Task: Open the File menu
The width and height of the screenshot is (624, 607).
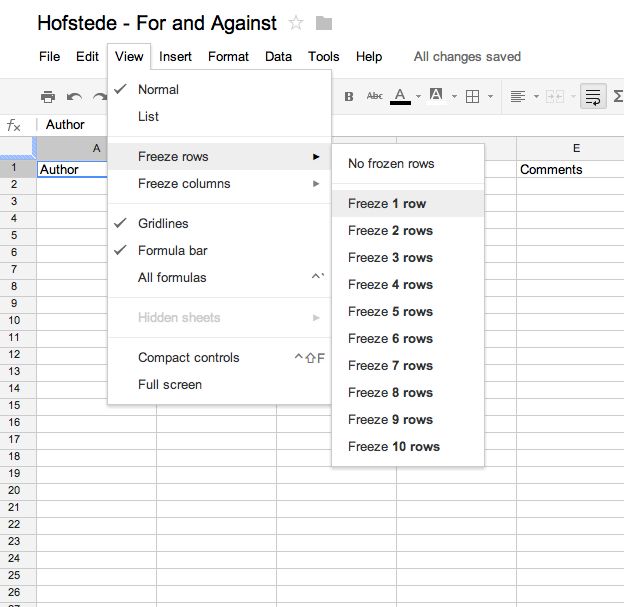Action: tap(49, 57)
